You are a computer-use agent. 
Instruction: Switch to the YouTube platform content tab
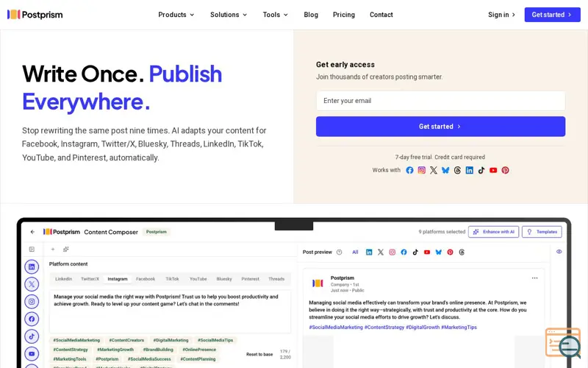coord(198,279)
